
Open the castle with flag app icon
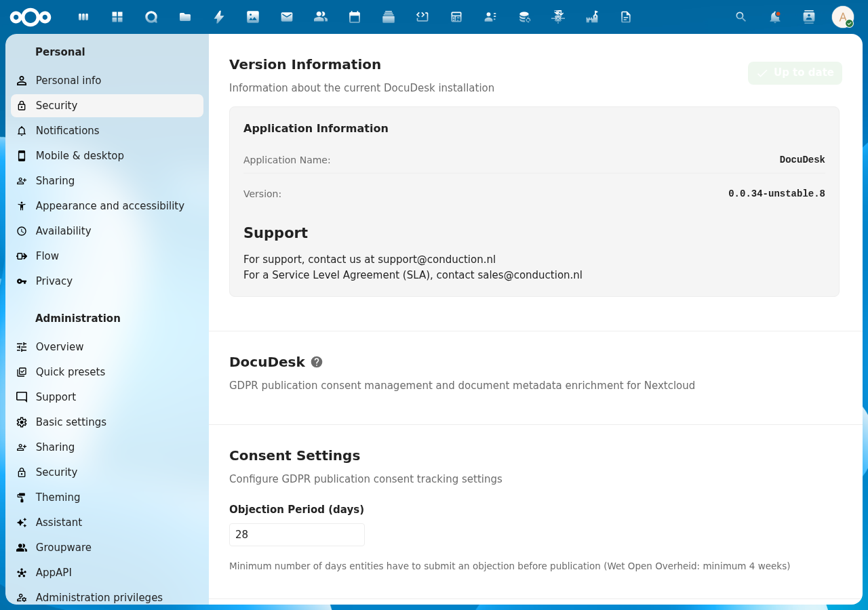coord(592,17)
